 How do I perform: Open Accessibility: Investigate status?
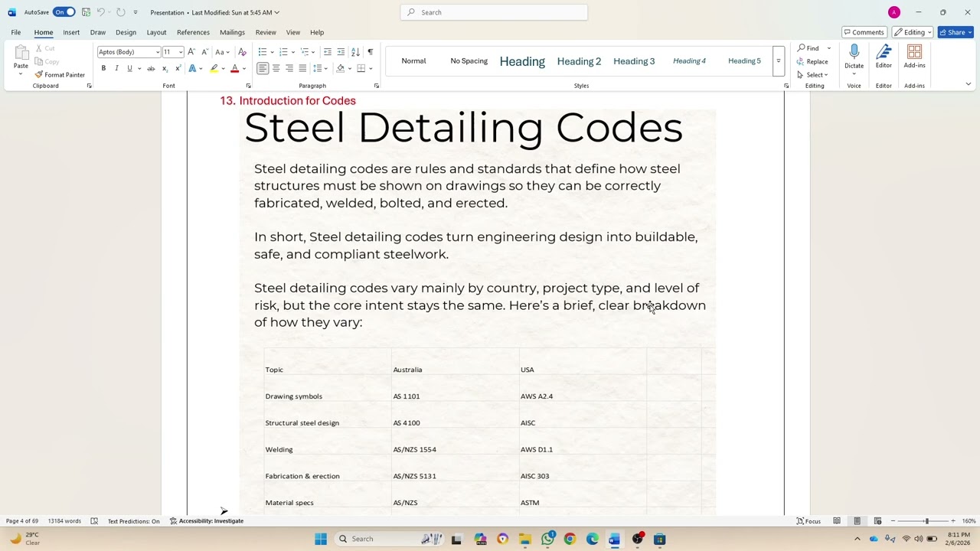coord(207,521)
